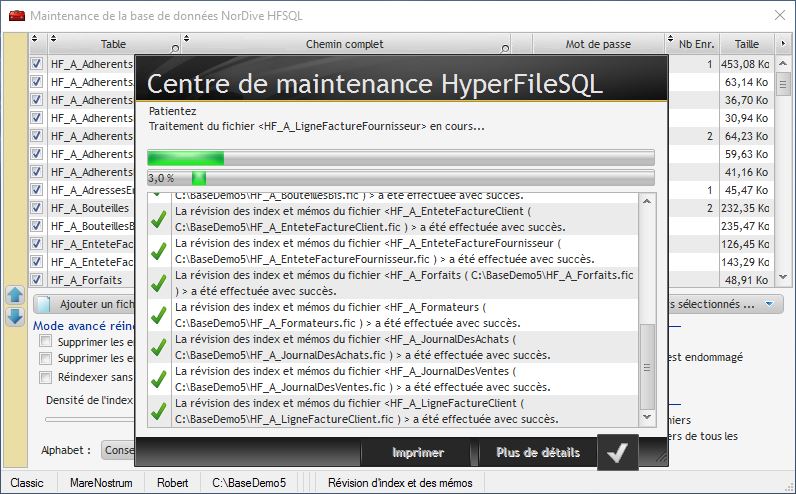Click the resize grip at the dialog corner
Screen dimensions: 796x494
661,457
